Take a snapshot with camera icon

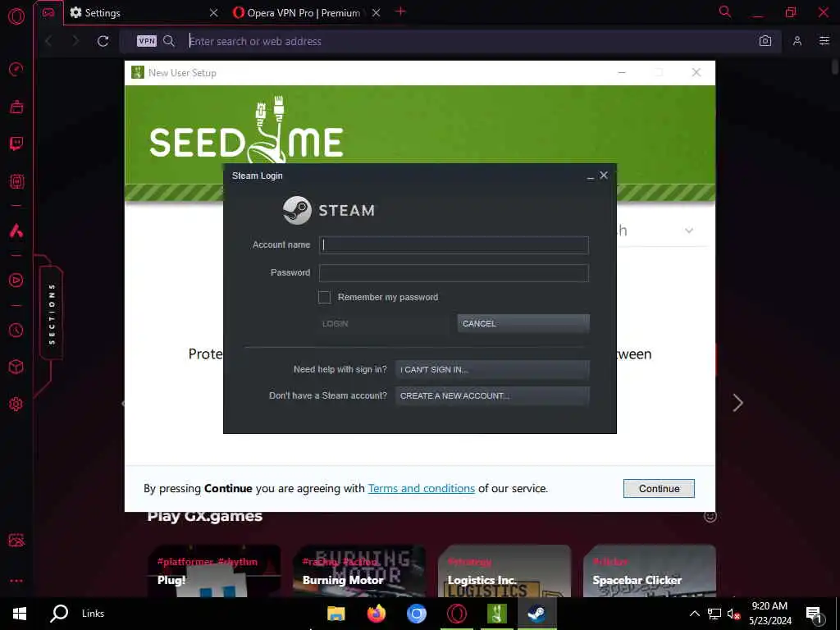point(765,41)
